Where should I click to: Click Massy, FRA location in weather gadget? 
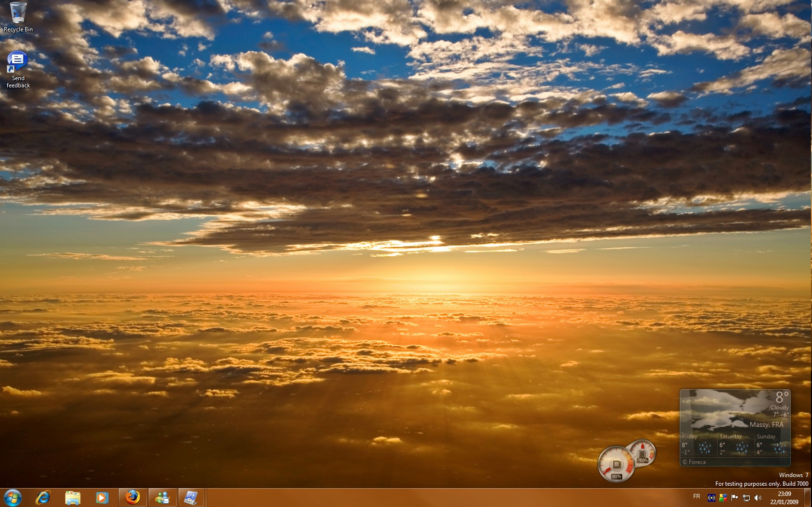coord(766,424)
